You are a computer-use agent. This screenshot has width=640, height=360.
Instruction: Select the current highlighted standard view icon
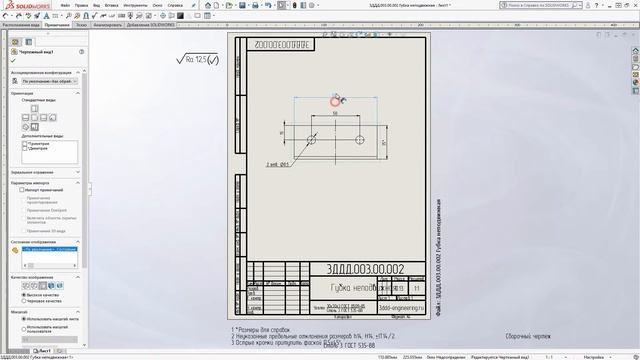pyautogui.click(x=34, y=127)
